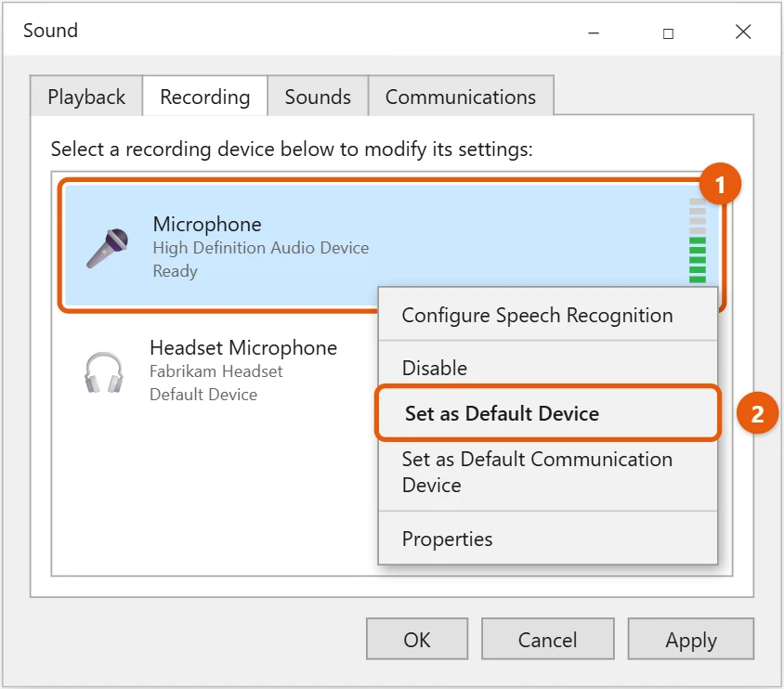Click the microphone green level meter
The height and width of the screenshot is (689, 784).
tap(698, 240)
